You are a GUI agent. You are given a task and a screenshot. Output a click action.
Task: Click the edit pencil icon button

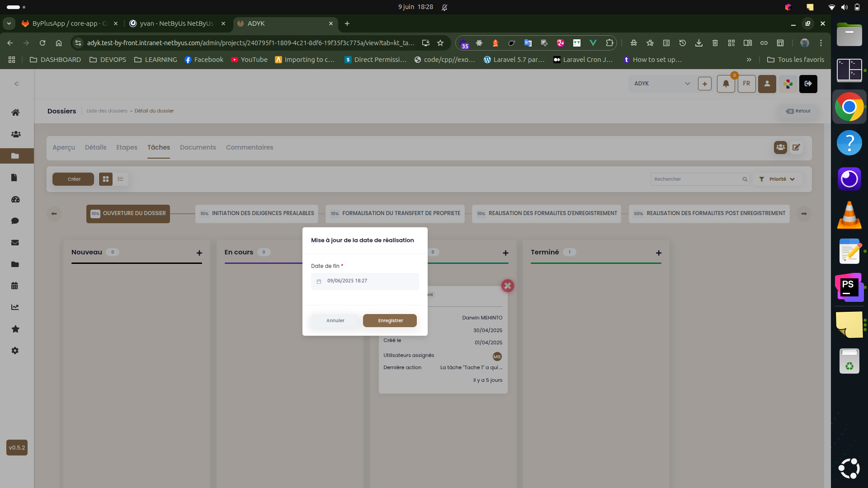[x=796, y=147]
